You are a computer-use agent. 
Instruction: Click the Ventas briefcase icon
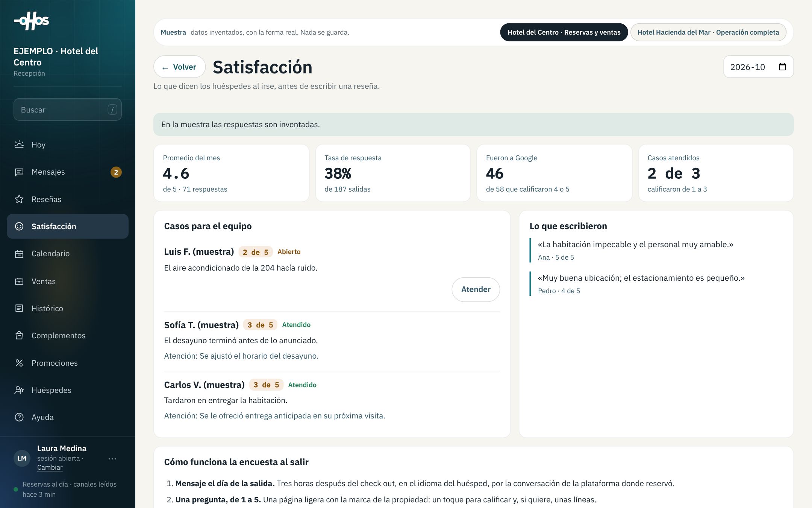(19, 281)
